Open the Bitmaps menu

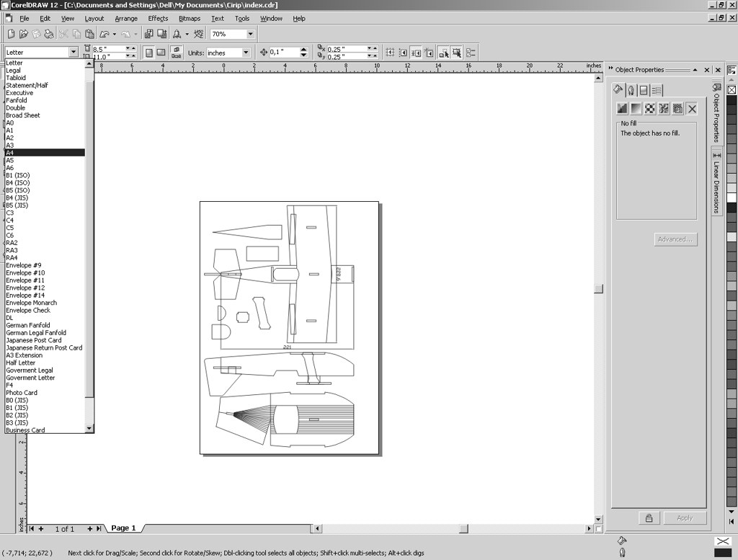pos(190,18)
